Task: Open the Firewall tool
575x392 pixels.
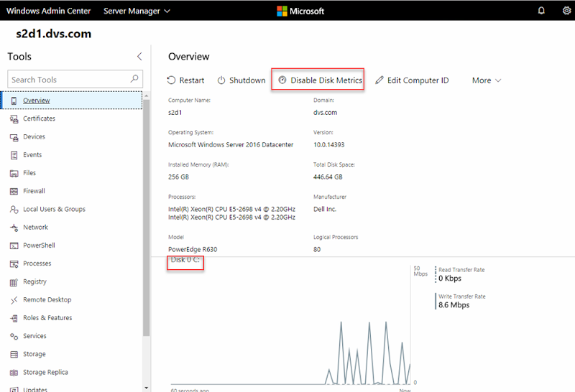Action: (x=72, y=191)
